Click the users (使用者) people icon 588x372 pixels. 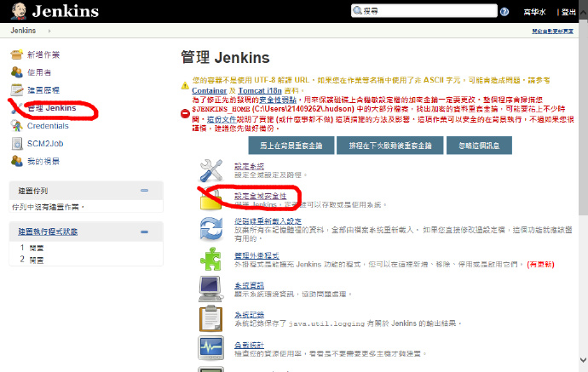coord(16,72)
